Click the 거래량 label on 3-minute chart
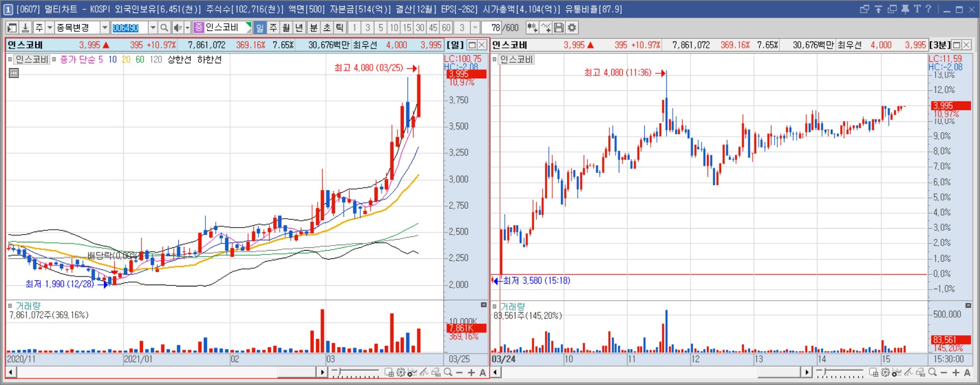The width and height of the screenshot is (980, 385). click(513, 306)
